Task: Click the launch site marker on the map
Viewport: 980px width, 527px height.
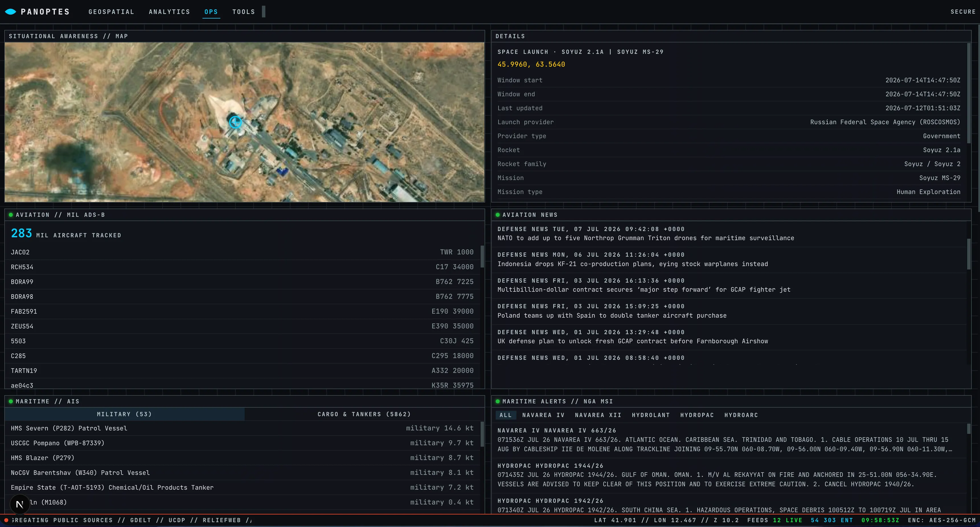Action: (235, 122)
